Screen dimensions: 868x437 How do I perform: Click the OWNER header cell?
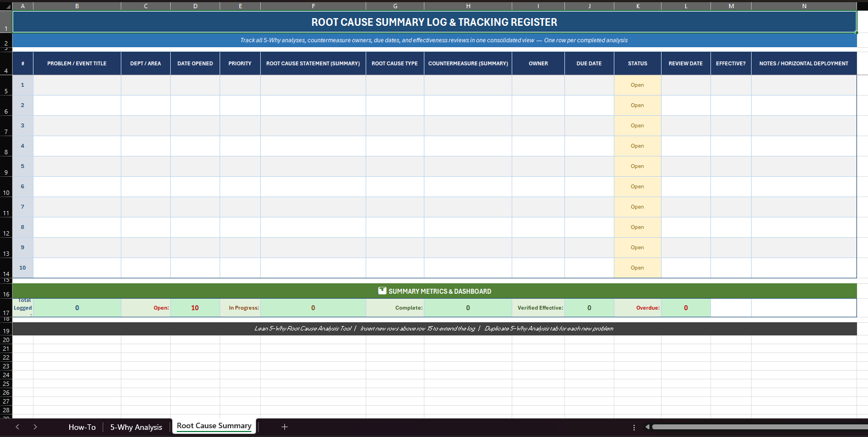point(538,64)
